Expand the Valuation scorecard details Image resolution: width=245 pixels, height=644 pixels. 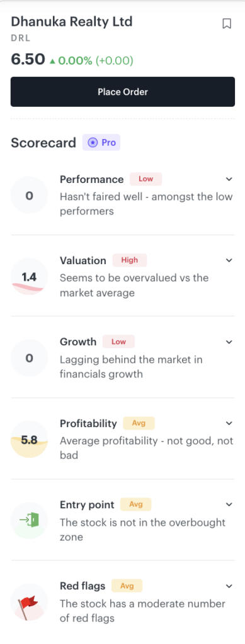tap(229, 260)
